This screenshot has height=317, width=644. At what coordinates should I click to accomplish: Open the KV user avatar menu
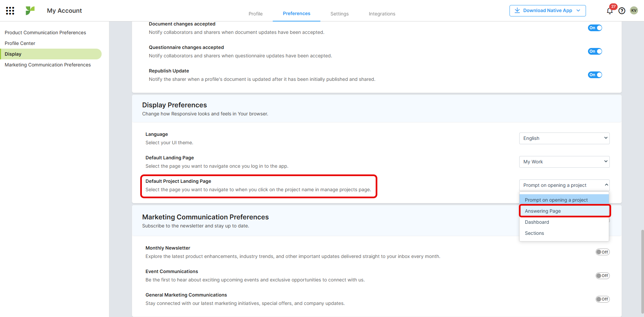click(634, 10)
